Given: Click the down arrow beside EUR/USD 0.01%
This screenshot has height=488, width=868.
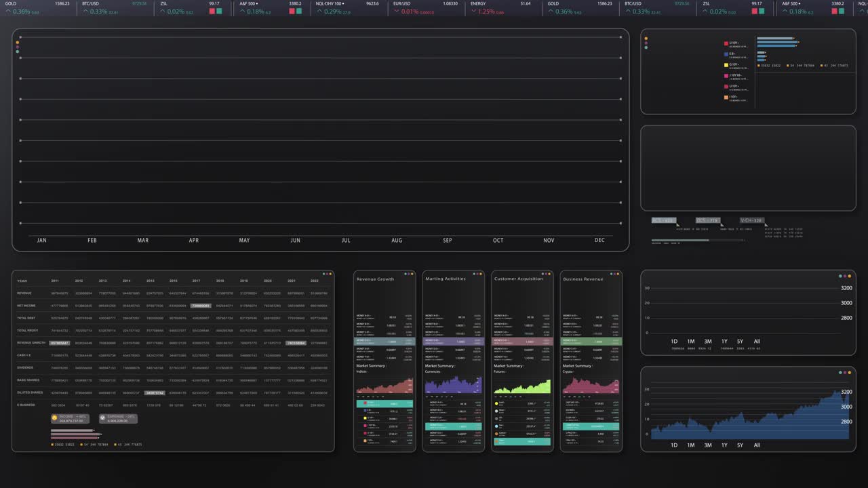Looking at the screenshot, I should point(396,12).
